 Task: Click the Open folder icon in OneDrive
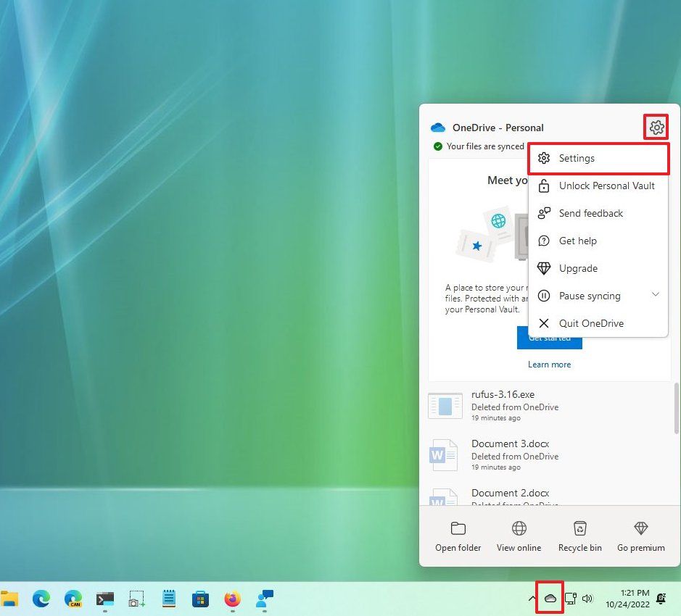[458, 534]
